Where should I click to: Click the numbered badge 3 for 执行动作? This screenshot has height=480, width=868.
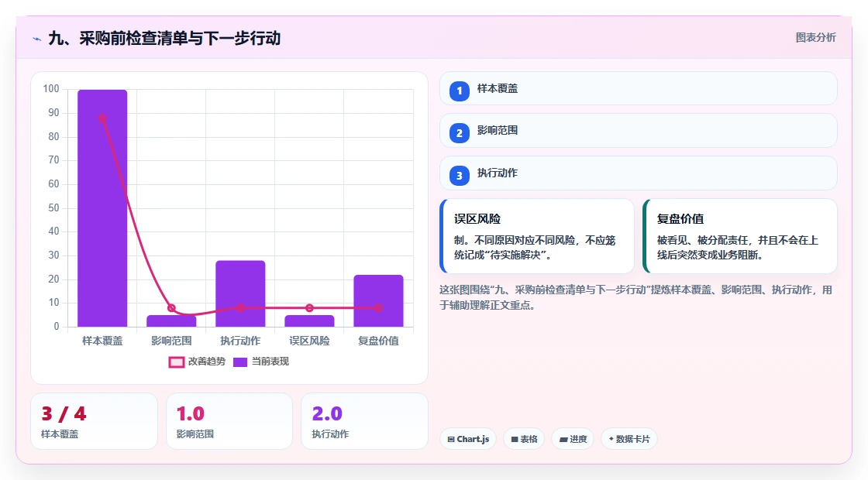(x=459, y=175)
